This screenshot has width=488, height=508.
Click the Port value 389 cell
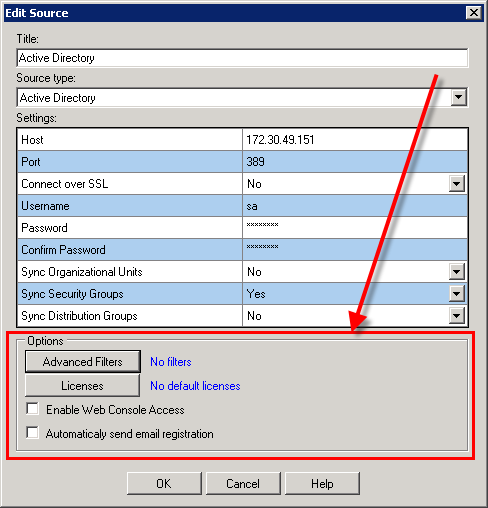point(355,162)
